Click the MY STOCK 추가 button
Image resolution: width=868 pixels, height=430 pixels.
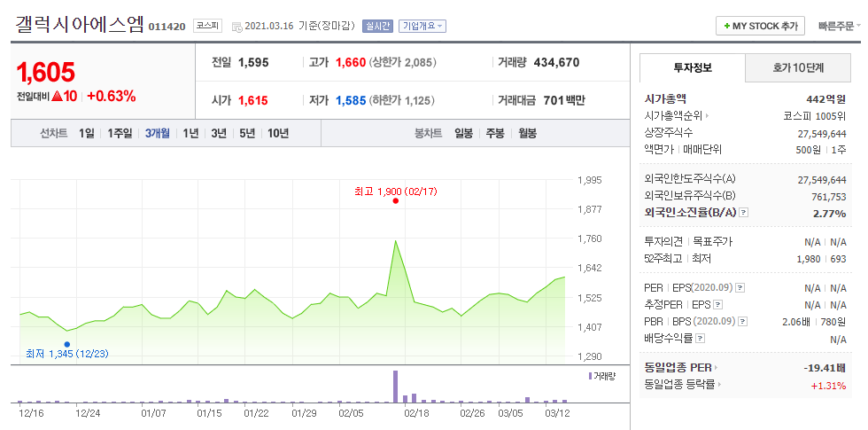(x=760, y=26)
